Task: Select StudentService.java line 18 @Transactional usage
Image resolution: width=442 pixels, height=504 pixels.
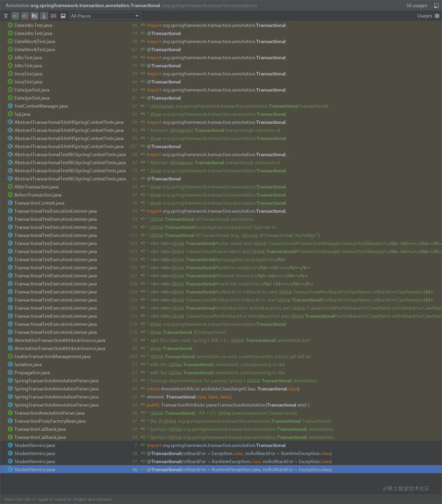Action: (221, 453)
